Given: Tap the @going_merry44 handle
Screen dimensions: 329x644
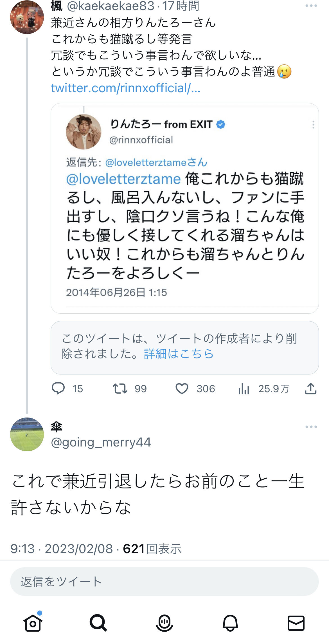Looking at the screenshot, I should coord(101,442).
